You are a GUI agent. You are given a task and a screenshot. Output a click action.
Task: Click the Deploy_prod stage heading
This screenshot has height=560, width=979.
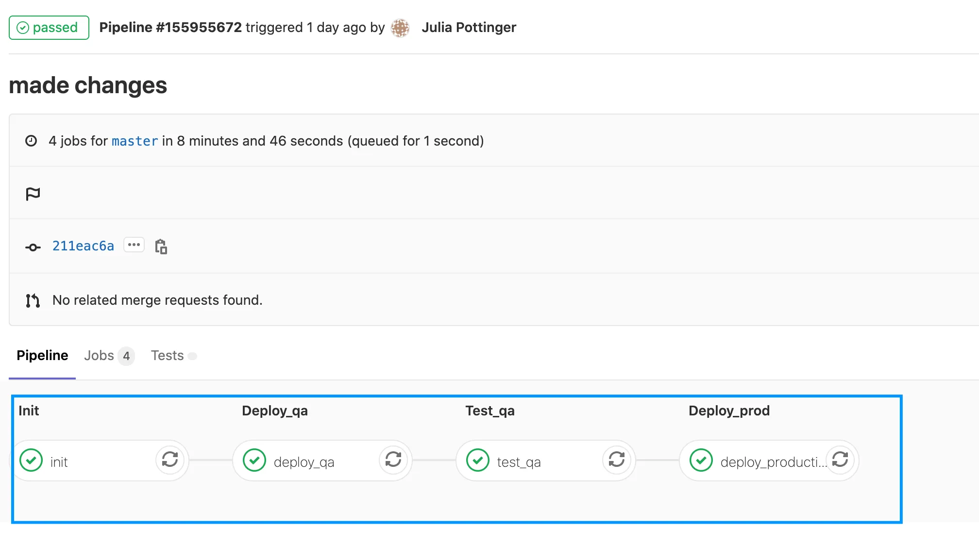(x=729, y=411)
